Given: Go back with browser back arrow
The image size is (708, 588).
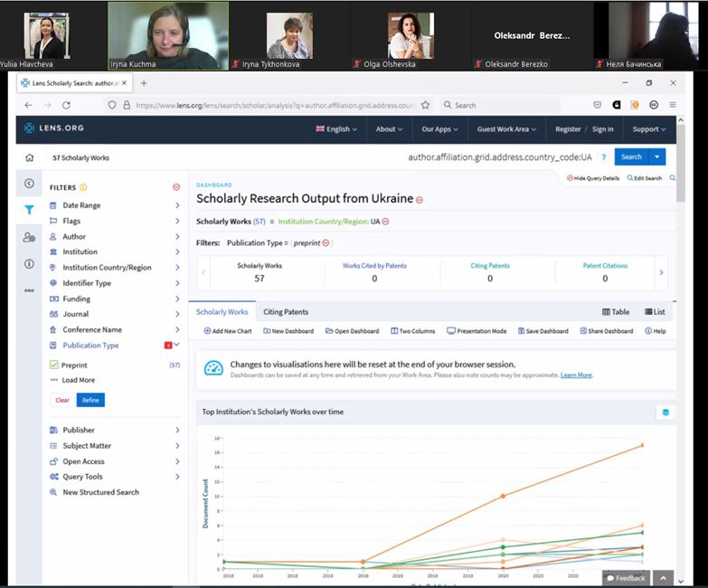Looking at the screenshot, I should [28, 105].
